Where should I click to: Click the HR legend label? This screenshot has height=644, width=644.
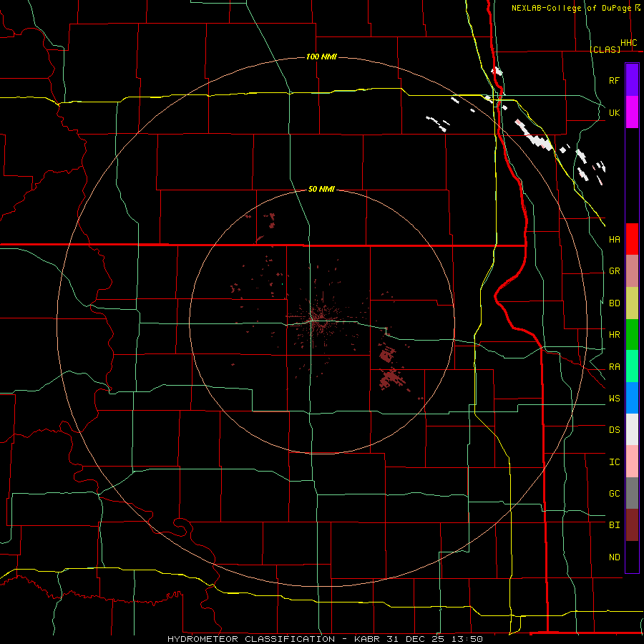tap(614, 335)
